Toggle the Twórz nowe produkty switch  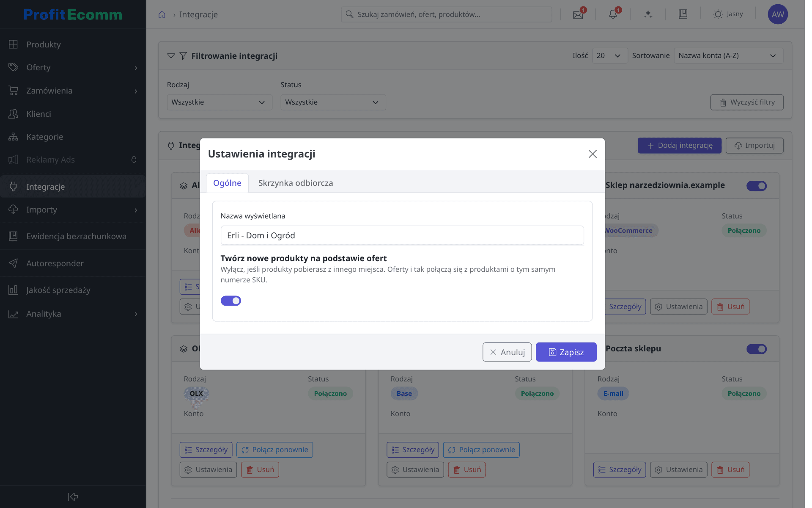tap(231, 301)
